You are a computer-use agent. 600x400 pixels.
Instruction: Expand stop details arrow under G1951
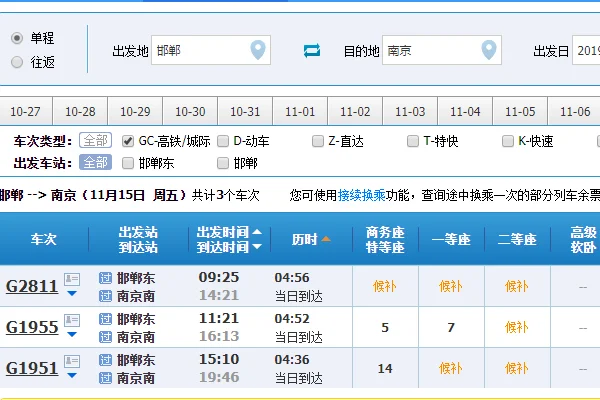pos(72,376)
